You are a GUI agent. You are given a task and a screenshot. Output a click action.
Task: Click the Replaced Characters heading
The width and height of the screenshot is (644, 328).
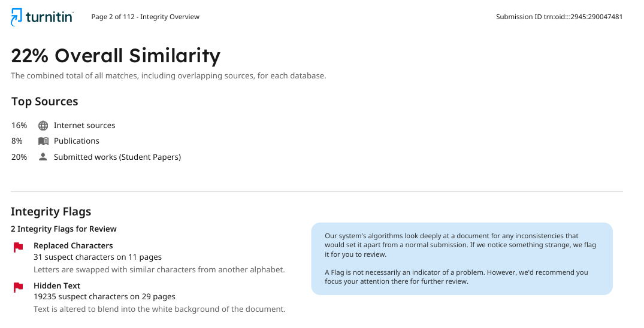coord(73,245)
